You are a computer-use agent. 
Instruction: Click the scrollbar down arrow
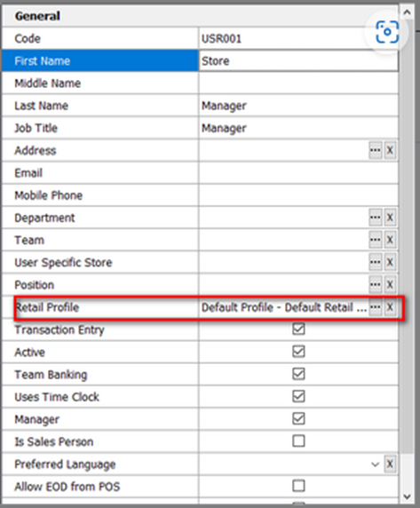(x=407, y=496)
